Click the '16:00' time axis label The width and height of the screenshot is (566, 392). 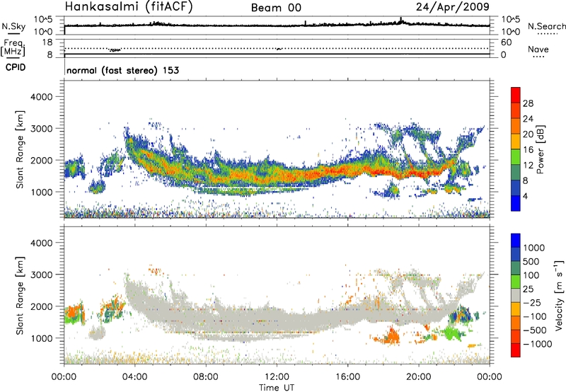tap(347, 377)
